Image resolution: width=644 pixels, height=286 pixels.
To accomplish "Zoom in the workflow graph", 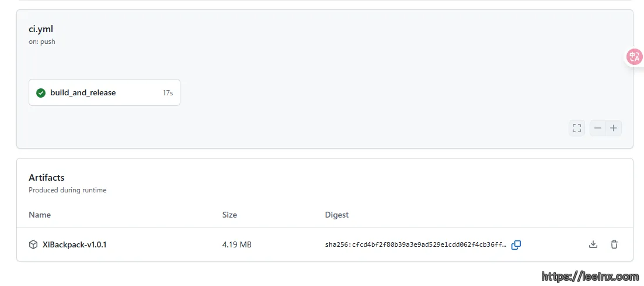I will coord(614,128).
